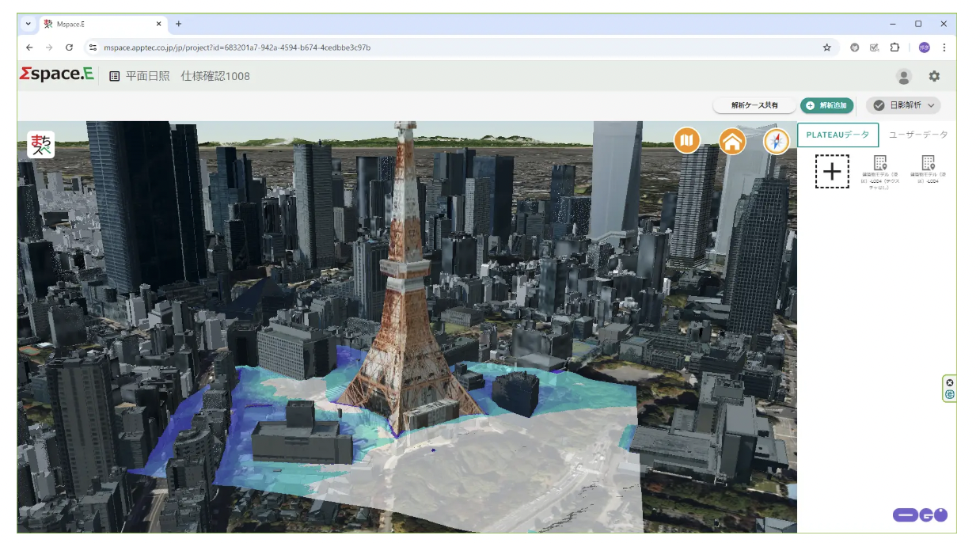Screen dimensions: 980x543
Task: Open the Chrome profile avatar
Action: tap(924, 47)
